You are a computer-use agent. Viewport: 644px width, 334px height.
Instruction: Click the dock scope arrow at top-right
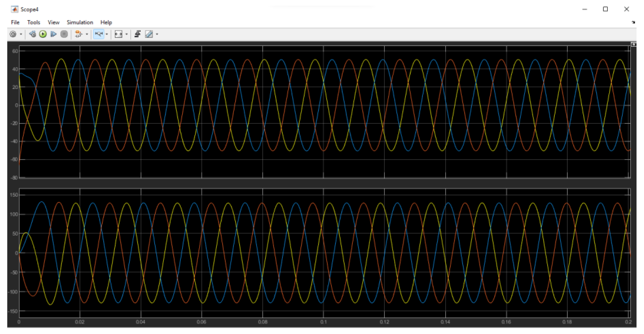(633, 22)
